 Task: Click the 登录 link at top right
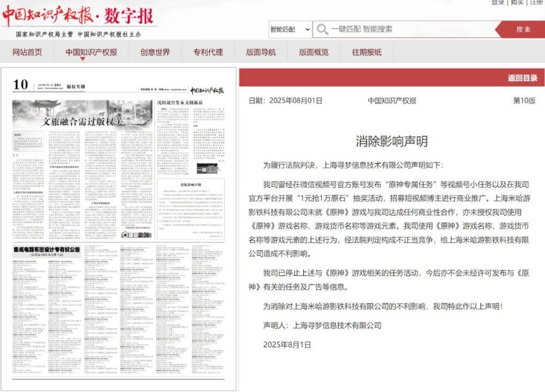point(498,2)
